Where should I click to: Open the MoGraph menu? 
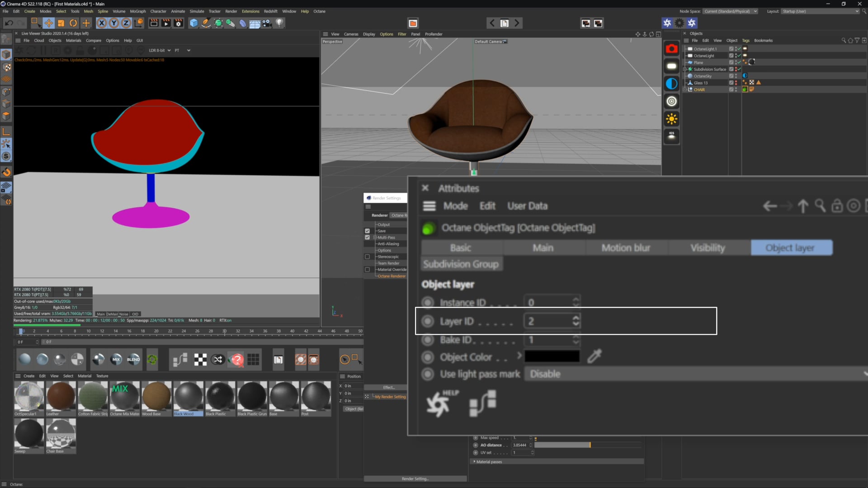click(x=138, y=11)
